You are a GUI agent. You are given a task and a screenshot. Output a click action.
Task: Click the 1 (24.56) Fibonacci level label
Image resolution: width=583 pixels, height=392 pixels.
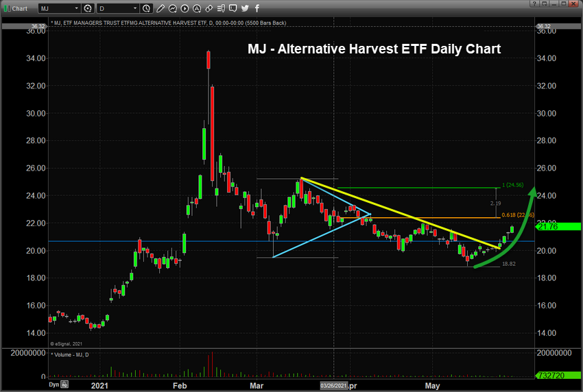tap(513, 185)
